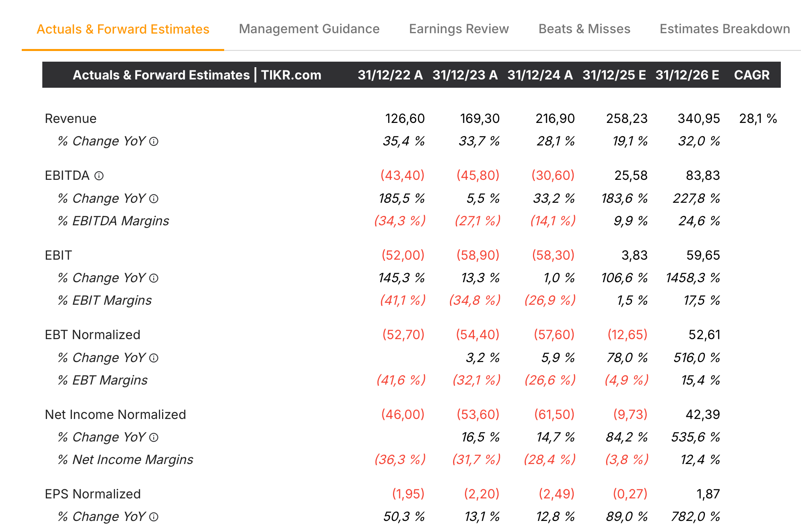Click info icon beside Net Income % Change YoY
Screen dimensions: 801x532
154,438
